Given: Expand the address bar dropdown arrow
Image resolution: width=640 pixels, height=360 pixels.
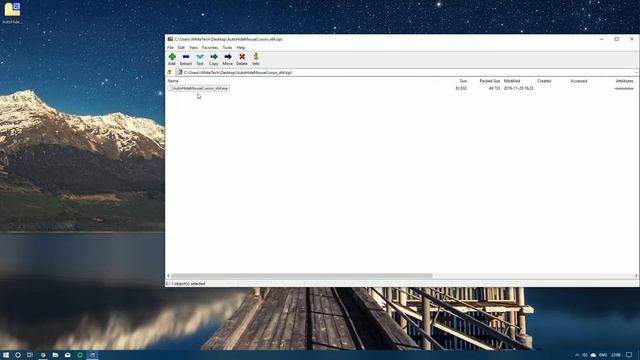Looking at the screenshot, I should click(x=636, y=73).
